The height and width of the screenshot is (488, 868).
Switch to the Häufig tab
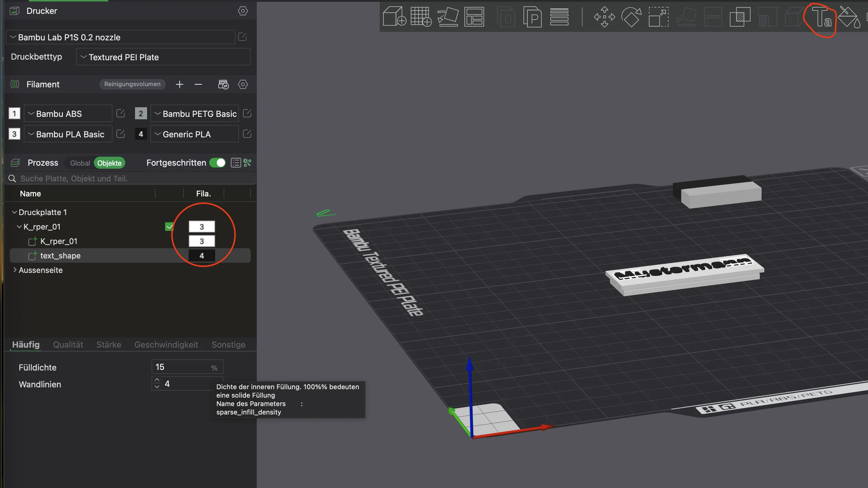click(x=26, y=345)
